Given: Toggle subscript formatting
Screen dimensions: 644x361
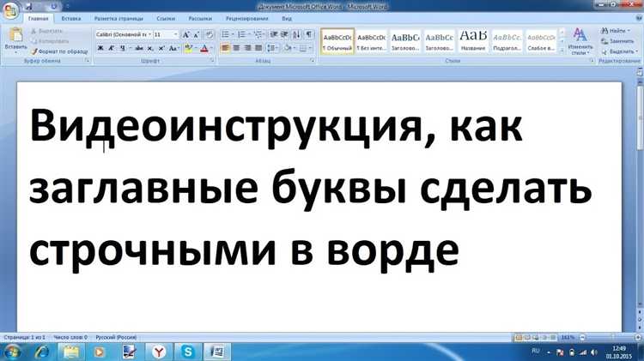Looking at the screenshot, I should 150,48.
